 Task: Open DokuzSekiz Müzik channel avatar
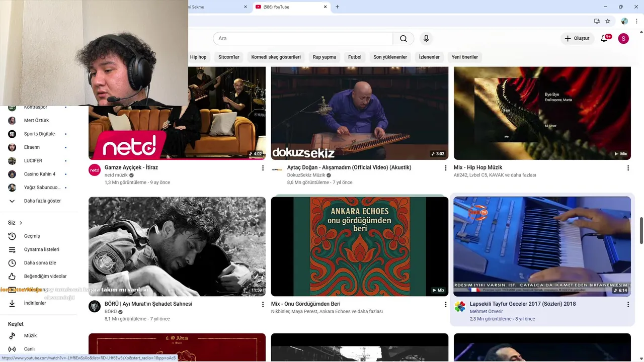pyautogui.click(x=277, y=170)
